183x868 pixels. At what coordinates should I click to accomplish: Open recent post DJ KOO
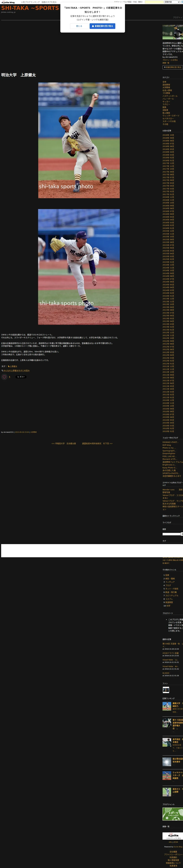click(x=166, y=673)
